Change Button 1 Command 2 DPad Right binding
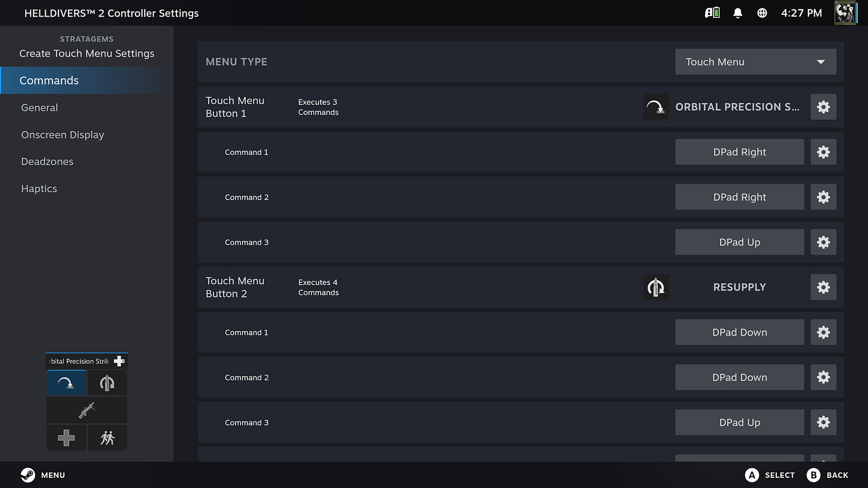 coord(739,197)
